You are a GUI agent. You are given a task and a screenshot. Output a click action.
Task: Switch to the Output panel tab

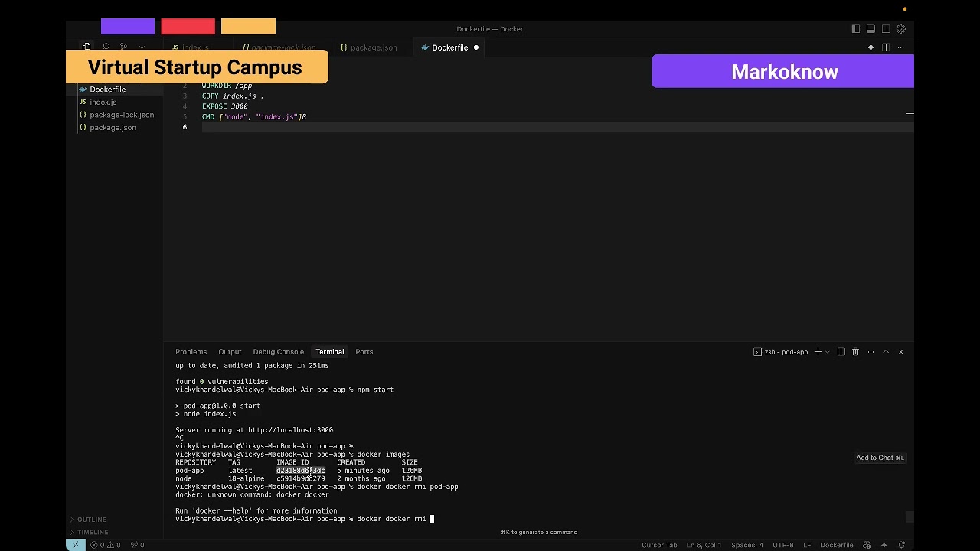click(x=230, y=352)
